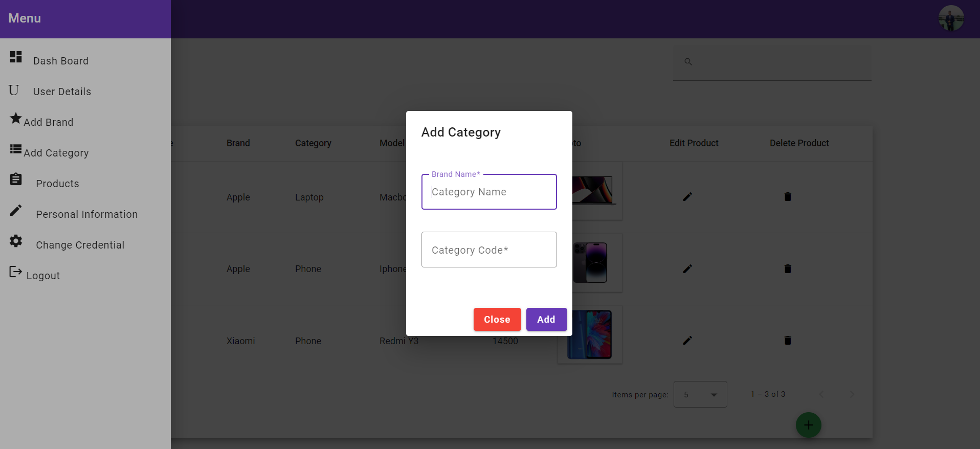Open Products via its clipboard icon
Image resolution: width=980 pixels, height=449 pixels.
[15, 179]
